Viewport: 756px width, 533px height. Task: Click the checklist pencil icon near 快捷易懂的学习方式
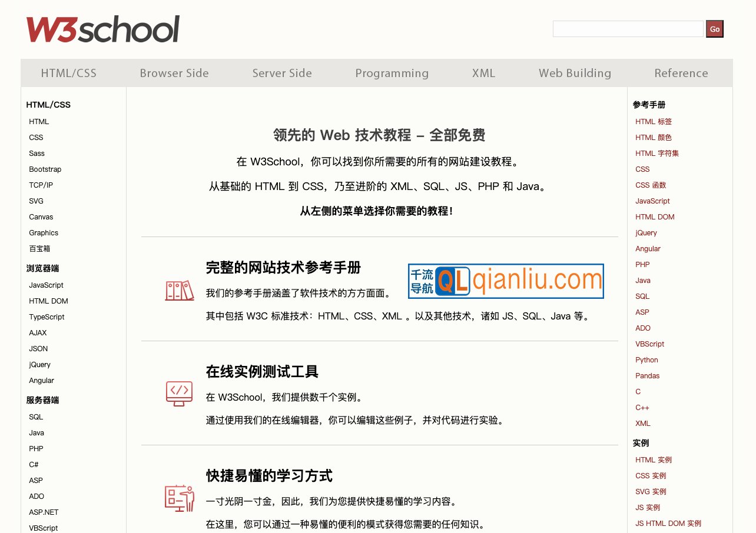(x=179, y=499)
